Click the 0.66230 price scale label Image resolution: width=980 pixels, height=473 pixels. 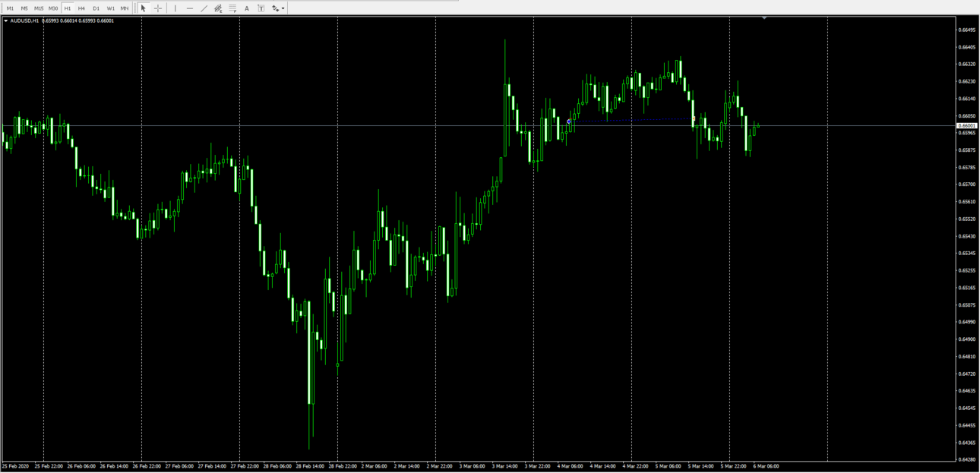967,82
